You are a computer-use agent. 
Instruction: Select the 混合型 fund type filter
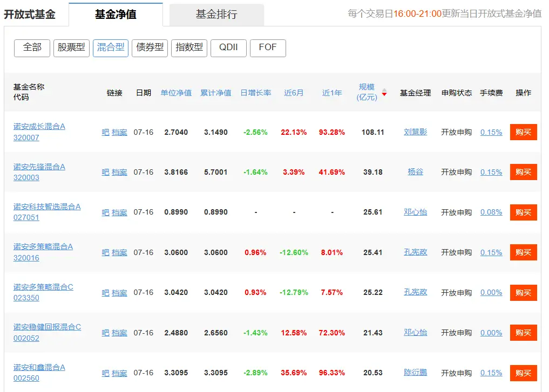[x=111, y=47]
